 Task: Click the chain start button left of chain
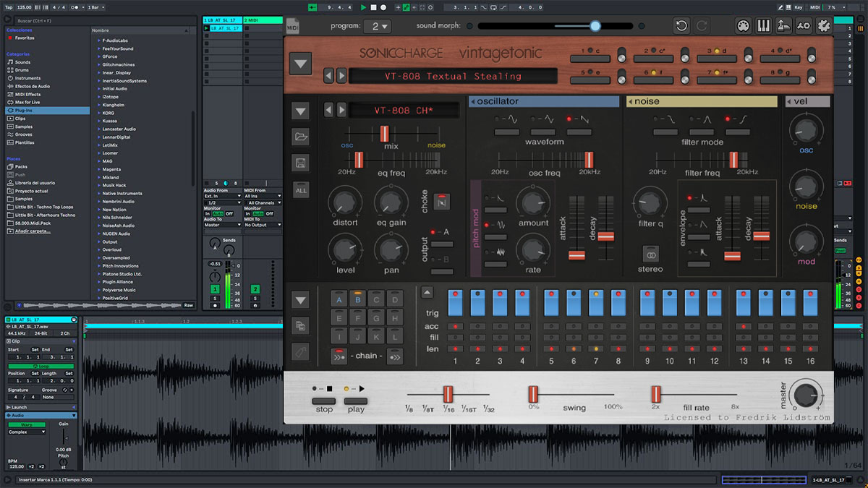339,355
